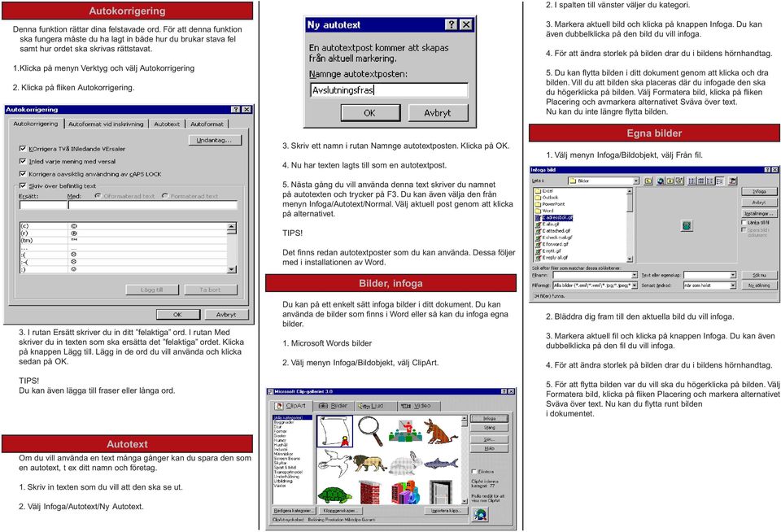Select the open door clip art

pos(440,493)
